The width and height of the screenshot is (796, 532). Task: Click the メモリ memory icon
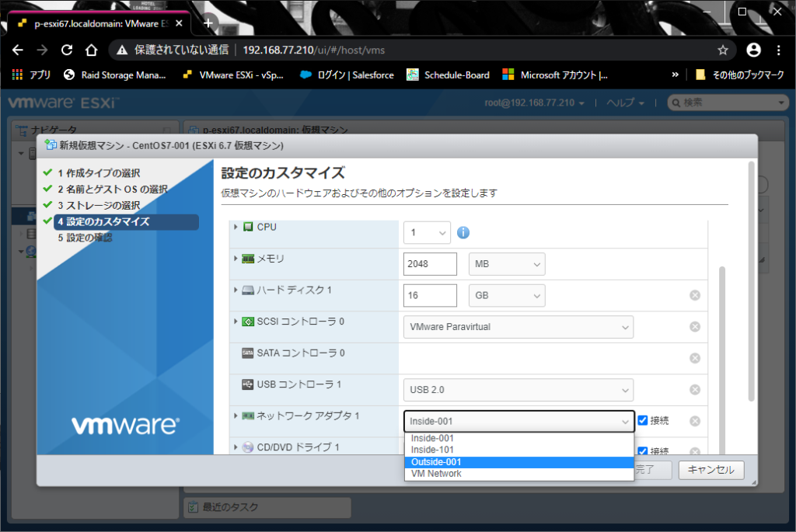[248, 259]
